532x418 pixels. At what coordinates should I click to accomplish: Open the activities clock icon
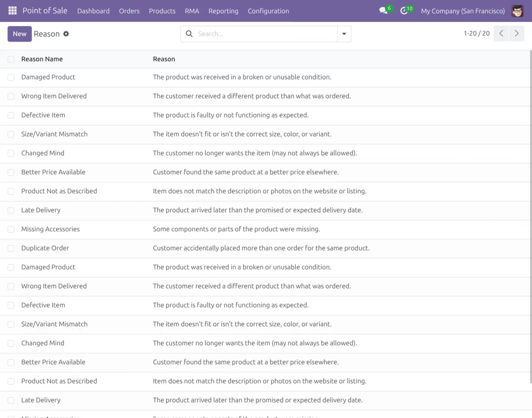point(404,11)
